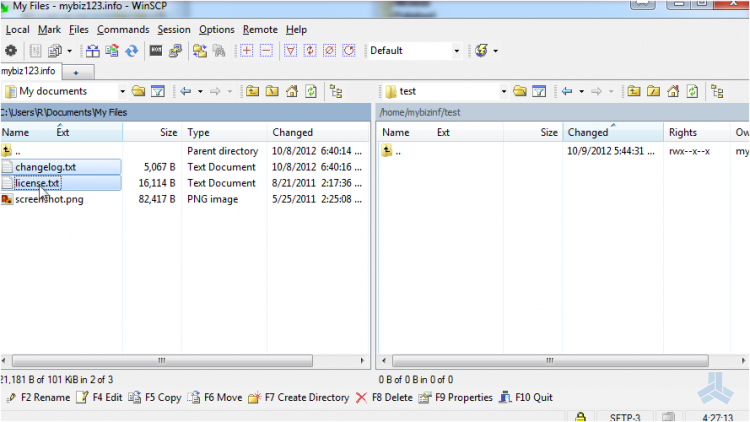The image size is (750, 422).
Task: Click the Invert Selection triangle icon
Action: coord(290,50)
